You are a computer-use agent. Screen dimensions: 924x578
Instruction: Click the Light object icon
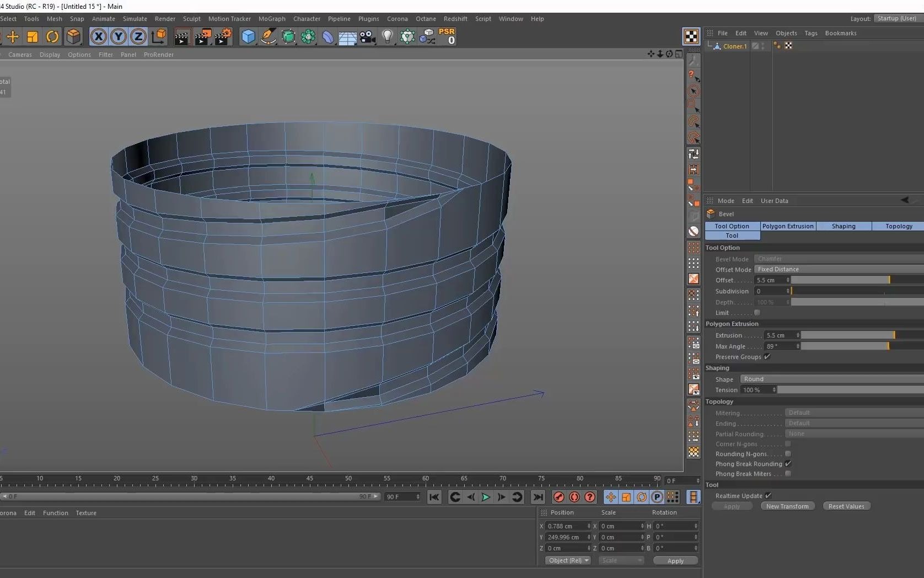coord(388,36)
